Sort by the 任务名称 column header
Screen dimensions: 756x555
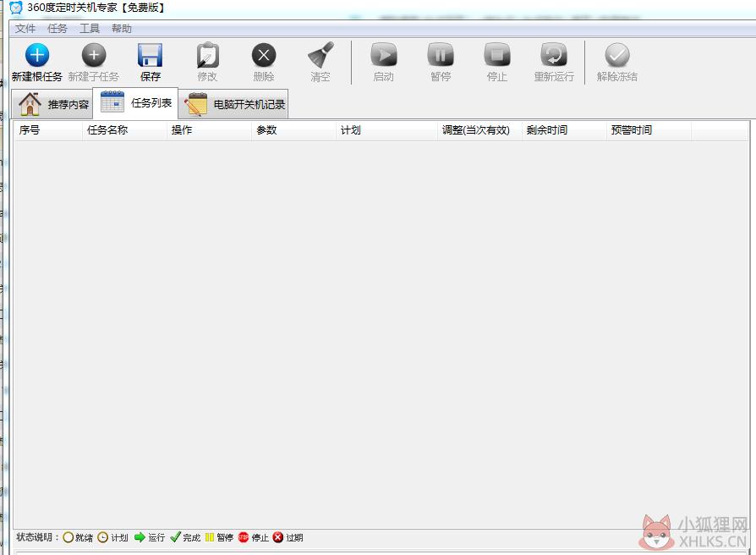[x=124, y=130]
